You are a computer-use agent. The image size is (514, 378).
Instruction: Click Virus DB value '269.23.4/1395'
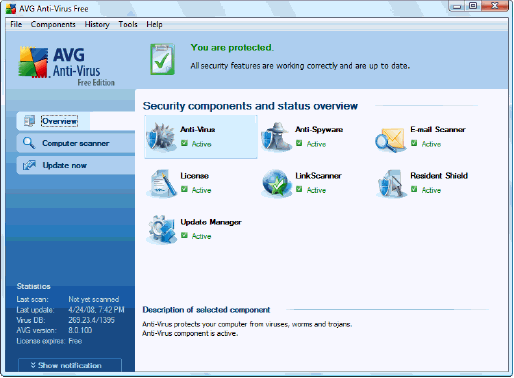[92, 320]
